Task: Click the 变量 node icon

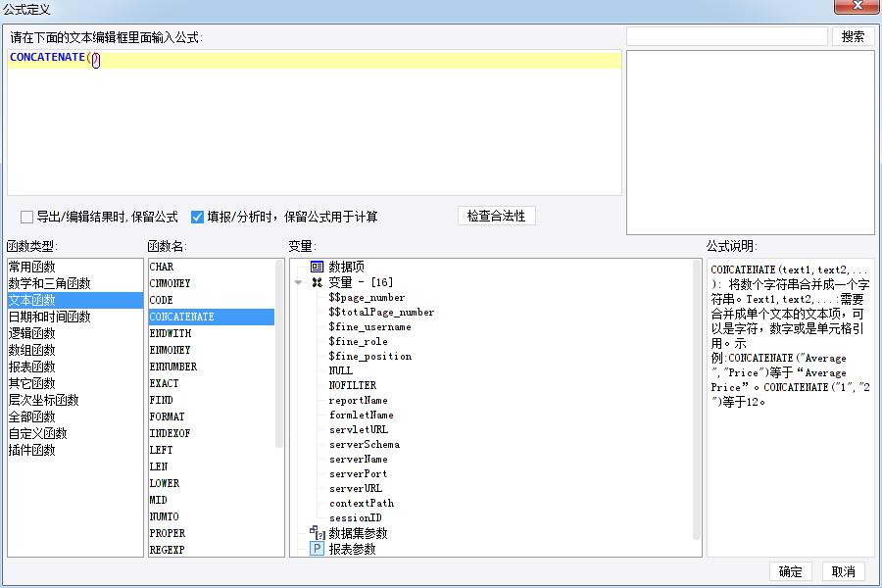Action: [317, 282]
